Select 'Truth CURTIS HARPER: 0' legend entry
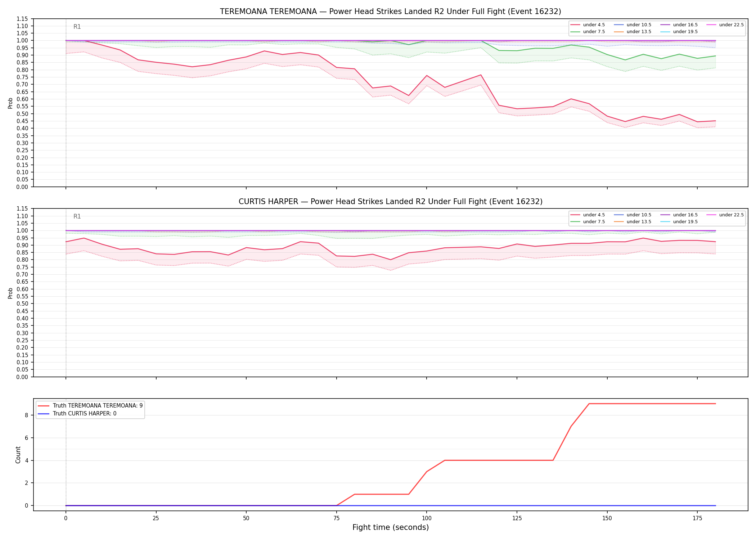Viewport: 756px width, 540px height. pos(77,414)
